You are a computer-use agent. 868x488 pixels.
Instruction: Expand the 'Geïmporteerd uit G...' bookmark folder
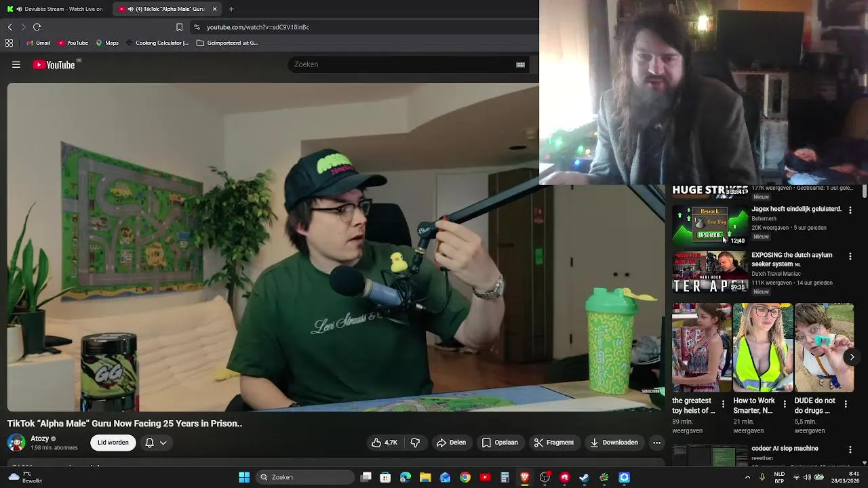tap(227, 43)
